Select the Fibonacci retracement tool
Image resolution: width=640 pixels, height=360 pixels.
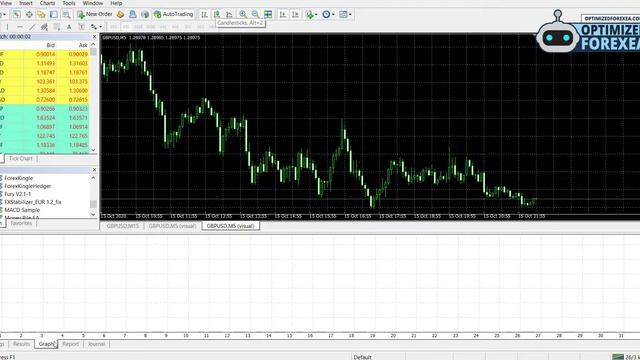(57, 27)
